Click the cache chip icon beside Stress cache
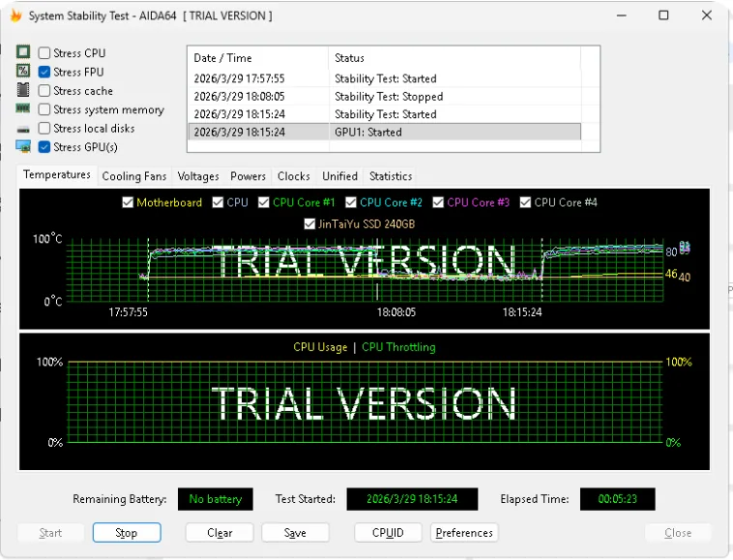 coord(23,89)
